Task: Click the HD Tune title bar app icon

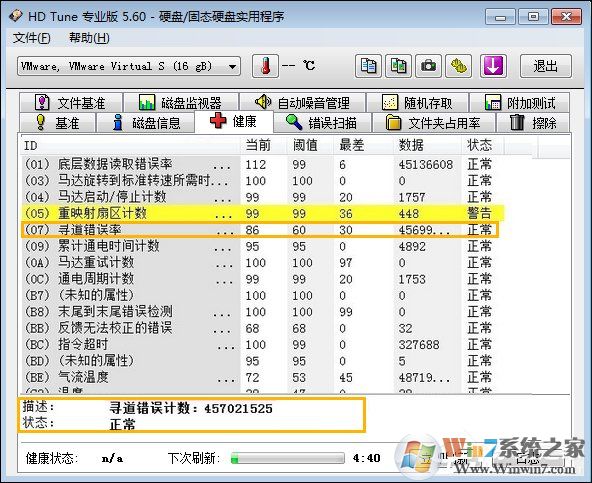Action: click(16, 15)
